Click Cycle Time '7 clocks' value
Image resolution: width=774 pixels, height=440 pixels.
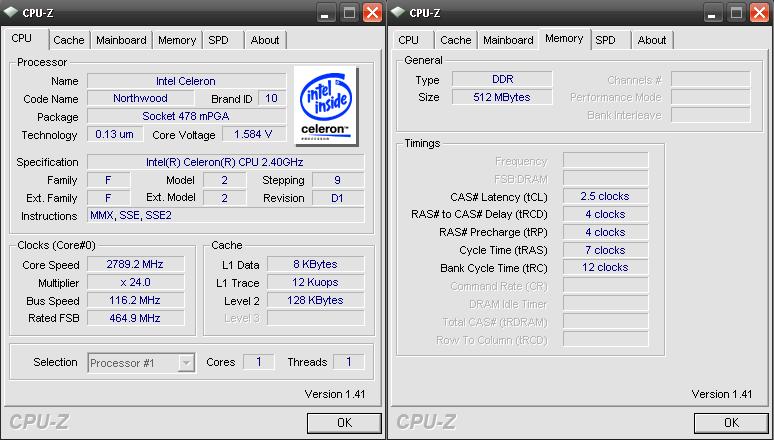tap(605, 250)
